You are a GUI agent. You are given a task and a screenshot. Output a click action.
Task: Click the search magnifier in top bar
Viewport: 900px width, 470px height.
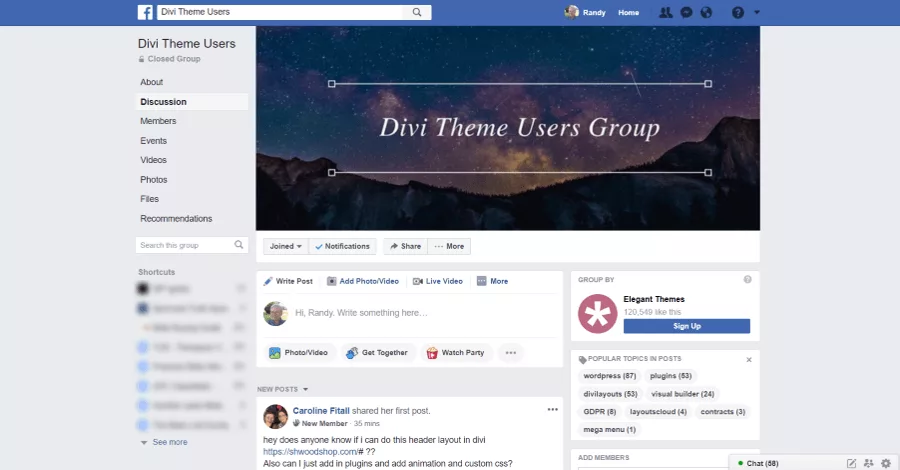coord(417,12)
